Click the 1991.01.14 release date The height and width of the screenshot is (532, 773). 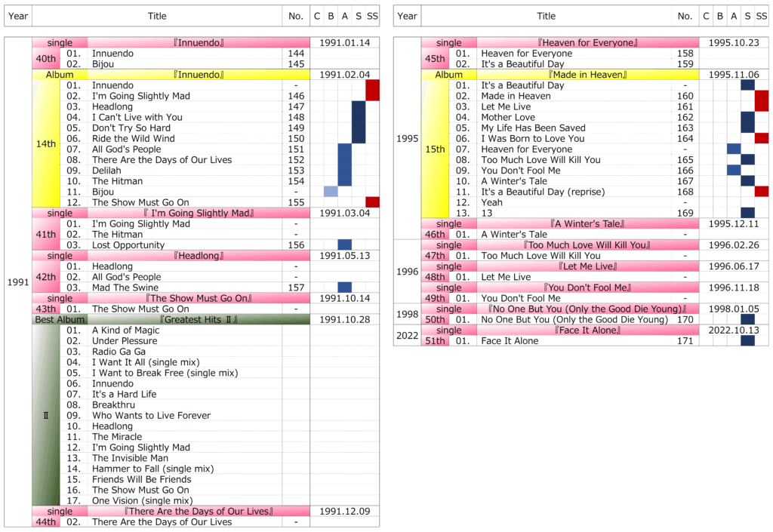tap(344, 43)
